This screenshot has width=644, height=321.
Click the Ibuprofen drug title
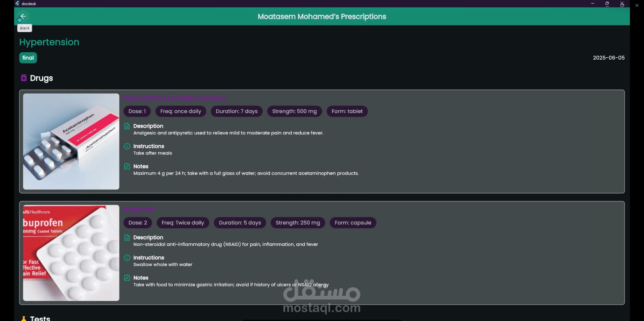[x=139, y=209]
